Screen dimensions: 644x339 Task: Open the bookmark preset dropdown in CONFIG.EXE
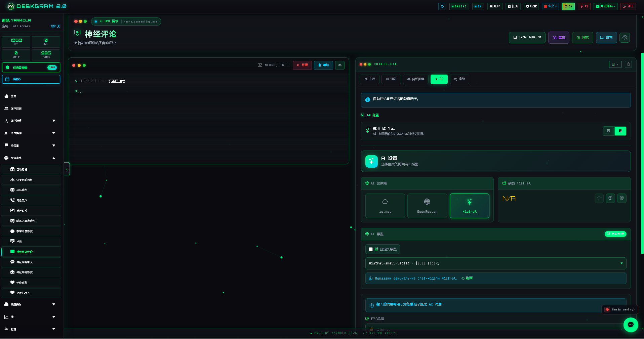pyautogui.click(x=615, y=64)
